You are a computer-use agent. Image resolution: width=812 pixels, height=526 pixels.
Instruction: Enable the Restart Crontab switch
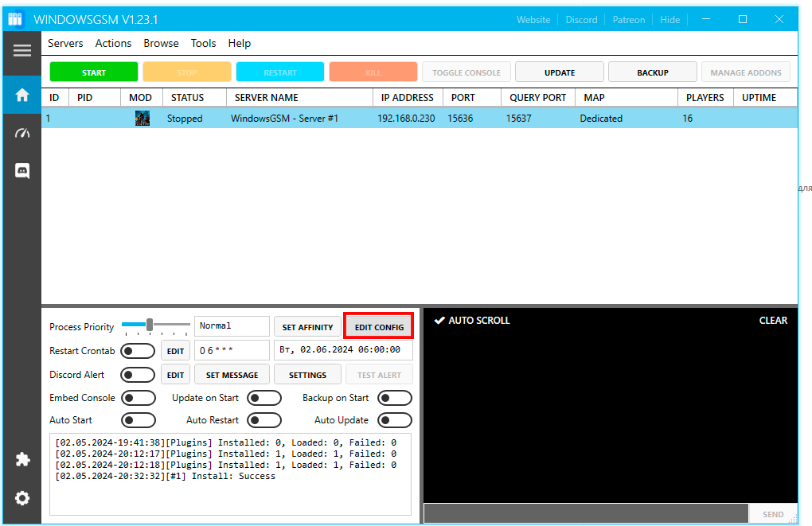(138, 351)
